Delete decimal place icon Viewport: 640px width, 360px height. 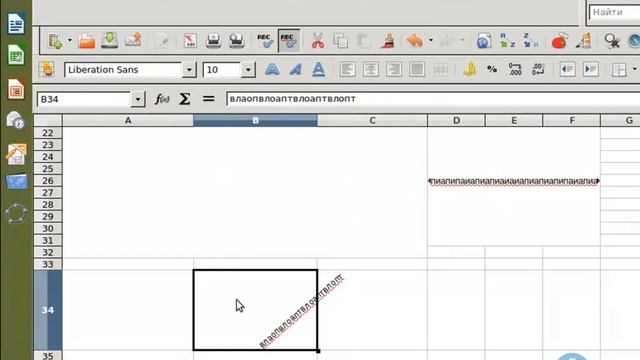[538, 69]
